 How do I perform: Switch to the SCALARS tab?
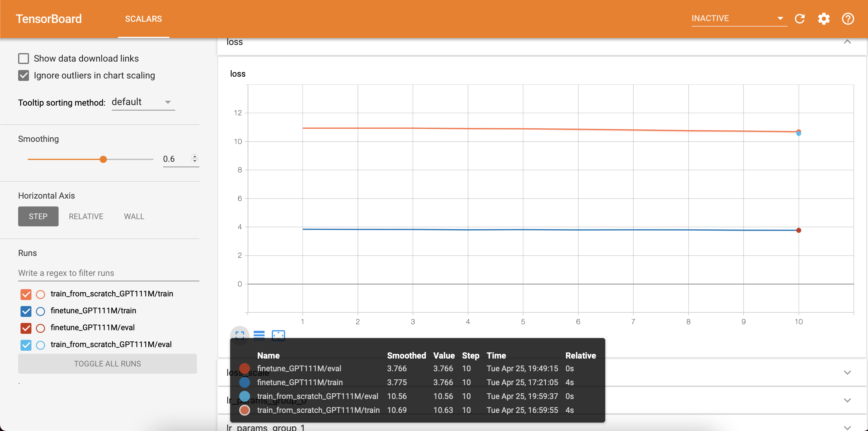pos(143,19)
